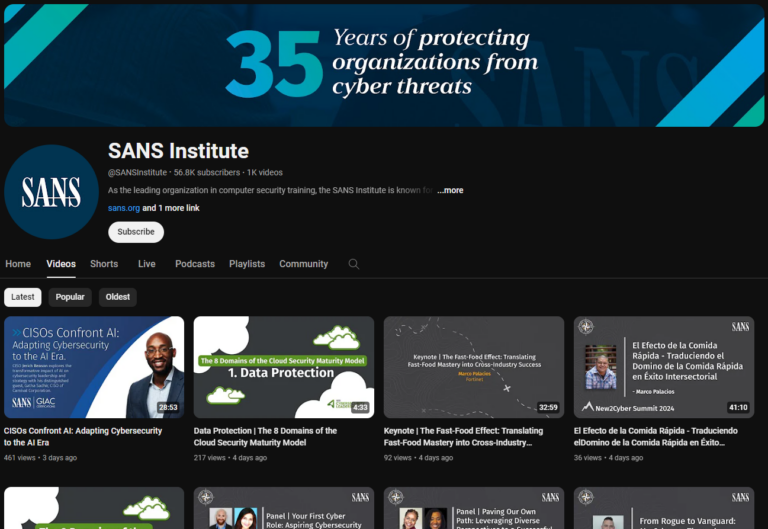Open the Shorts tab

pyautogui.click(x=104, y=264)
